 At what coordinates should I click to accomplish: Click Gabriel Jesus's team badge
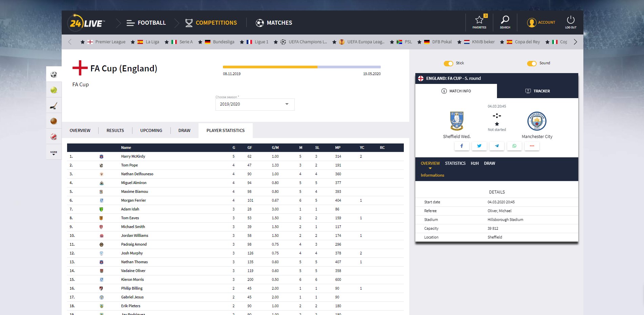(101, 297)
